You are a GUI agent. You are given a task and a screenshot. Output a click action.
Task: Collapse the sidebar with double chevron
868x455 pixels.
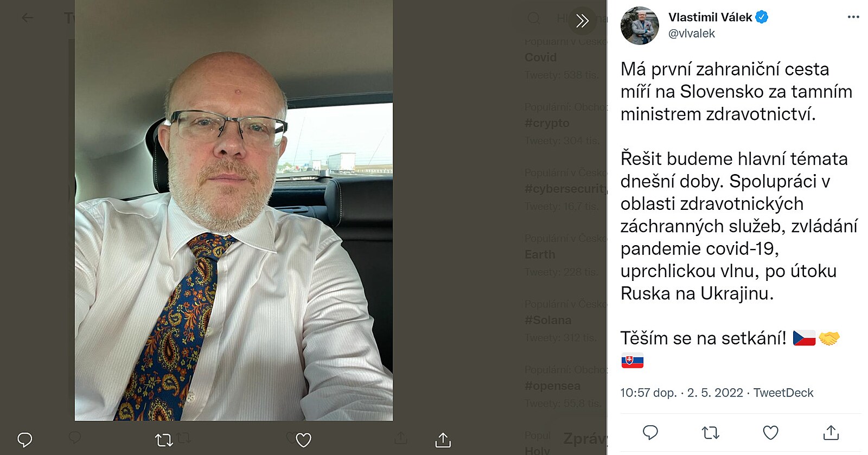pos(582,21)
